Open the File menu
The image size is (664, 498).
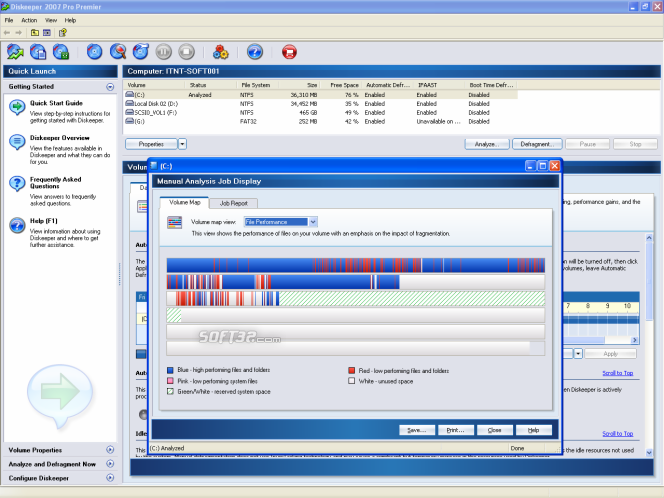(x=9, y=20)
